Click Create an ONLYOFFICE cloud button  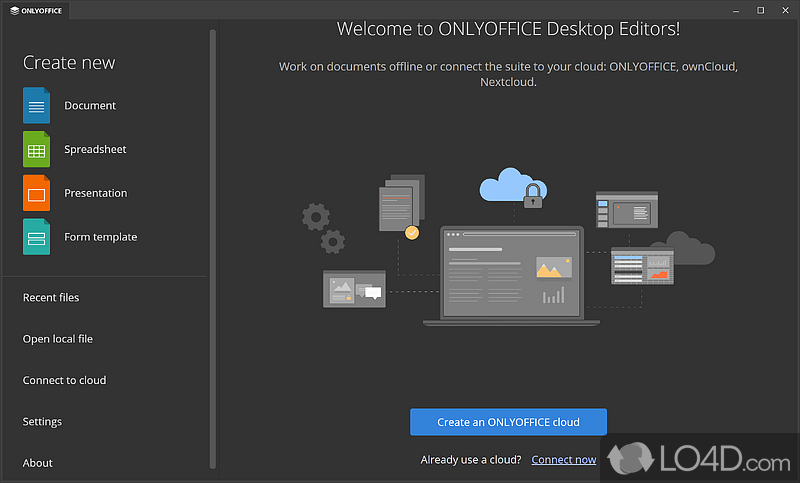[x=508, y=422]
